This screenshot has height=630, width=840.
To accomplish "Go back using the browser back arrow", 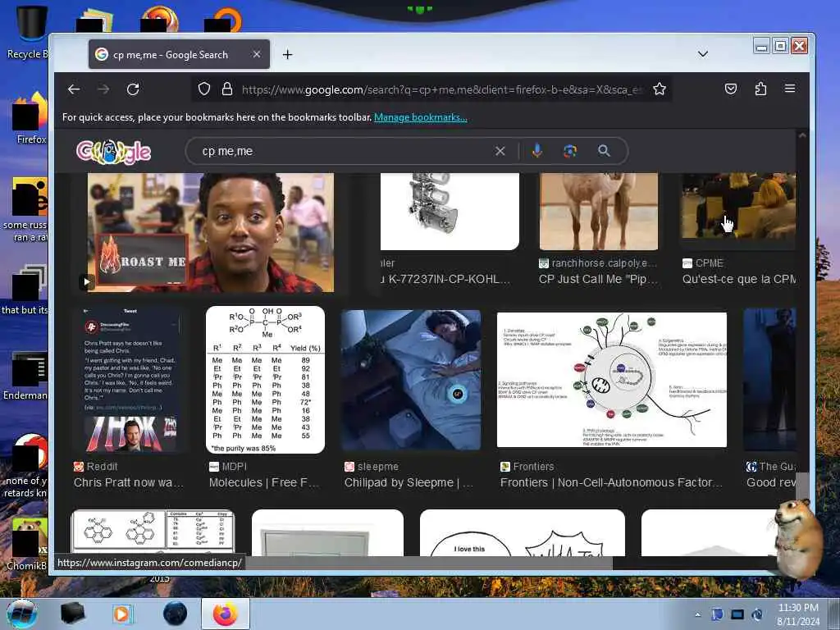I will click(x=74, y=89).
